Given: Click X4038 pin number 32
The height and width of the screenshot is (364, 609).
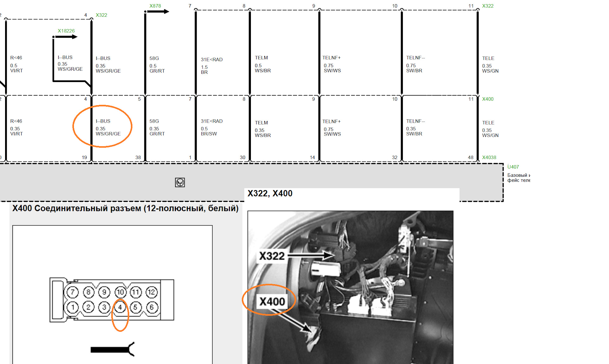Looking at the screenshot, I should tap(395, 157).
